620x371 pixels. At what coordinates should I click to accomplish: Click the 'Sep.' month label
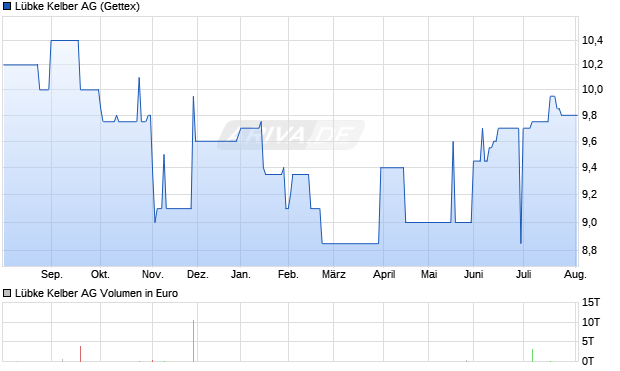tap(52, 274)
